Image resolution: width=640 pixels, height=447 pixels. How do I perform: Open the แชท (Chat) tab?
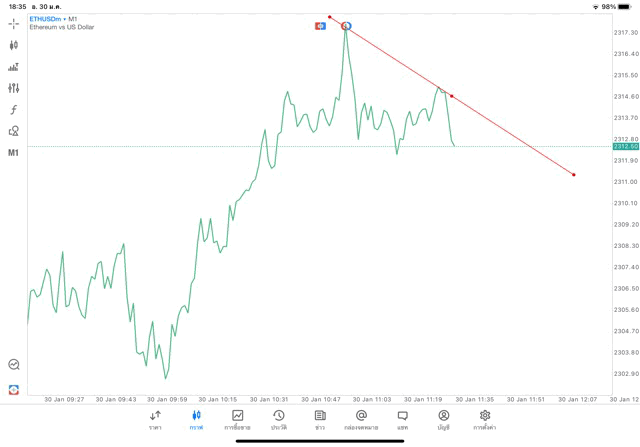point(402,419)
